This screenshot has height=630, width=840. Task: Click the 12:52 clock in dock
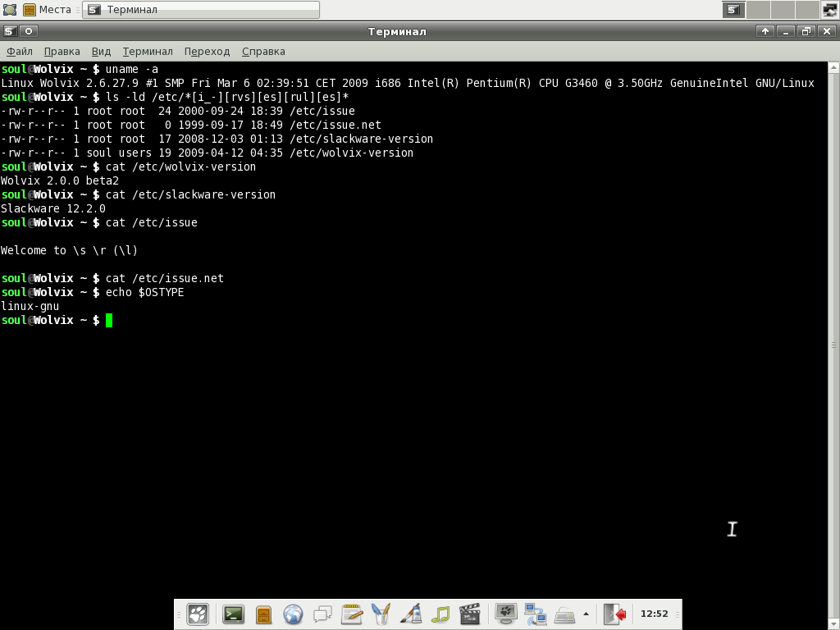click(654, 614)
